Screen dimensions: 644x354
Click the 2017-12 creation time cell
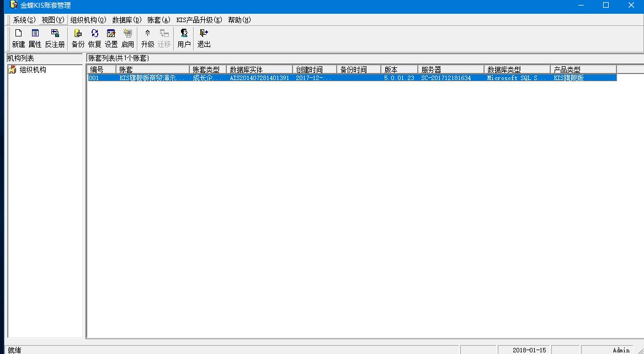point(315,78)
